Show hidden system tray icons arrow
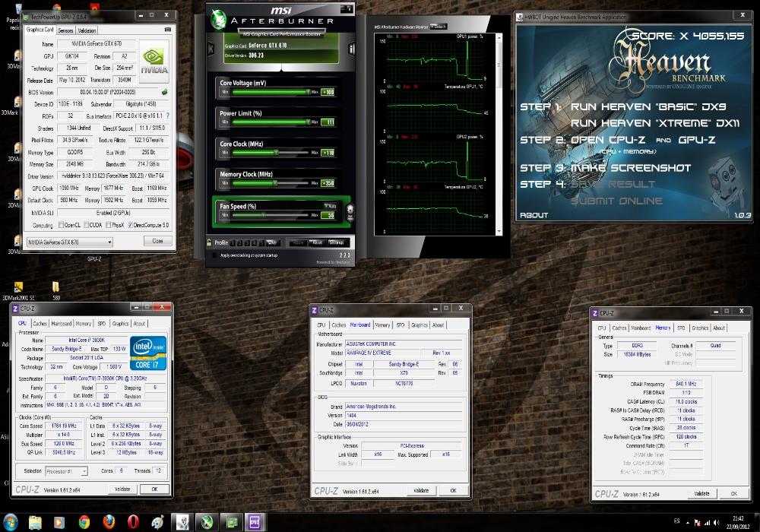The height and width of the screenshot is (532, 760). tap(688, 523)
